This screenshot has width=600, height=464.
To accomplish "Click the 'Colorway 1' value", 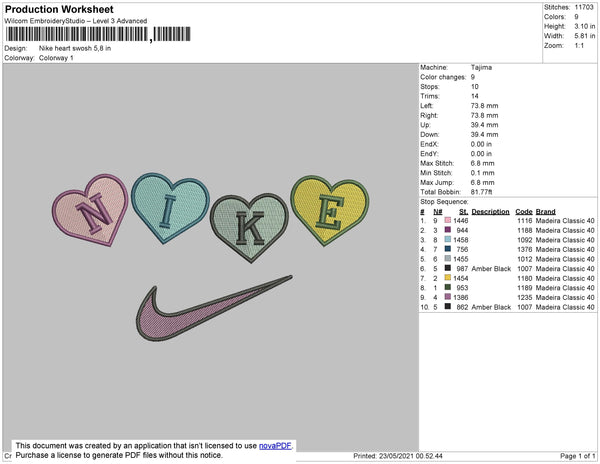I will 56,58.
